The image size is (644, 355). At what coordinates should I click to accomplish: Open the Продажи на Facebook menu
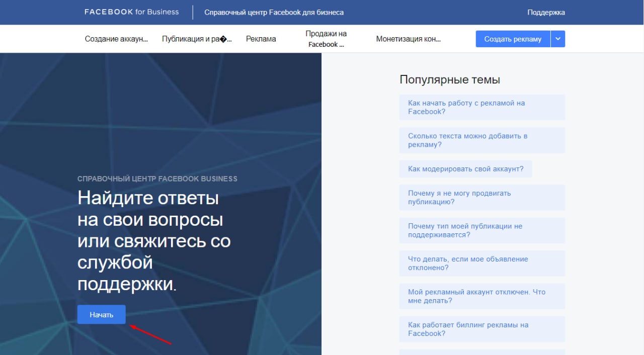pyautogui.click(x=326, y=39)
